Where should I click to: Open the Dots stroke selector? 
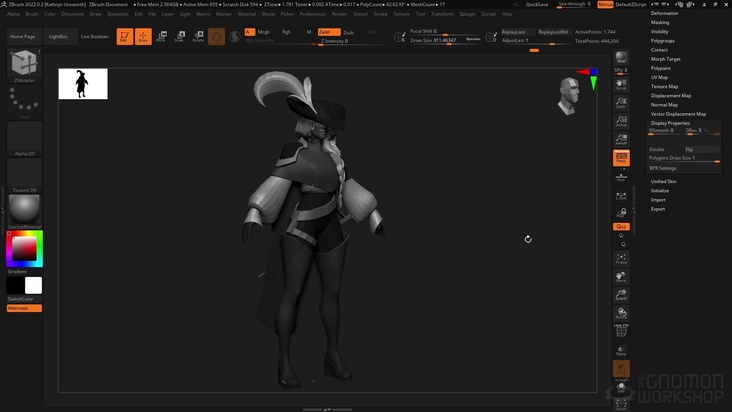click(24, 100)
